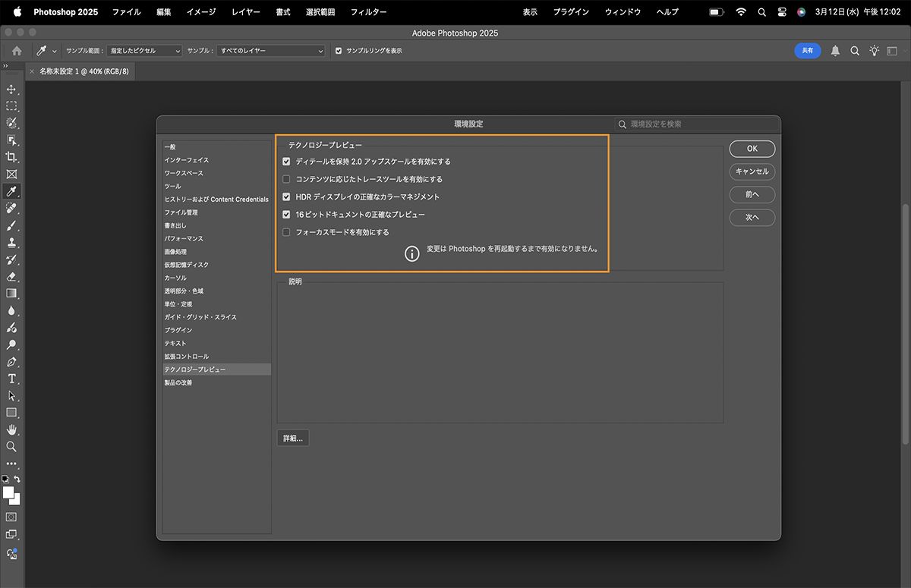The image size is (911, 588).
Task: Select the Zoom tool
Action: (x=11, y=447)
